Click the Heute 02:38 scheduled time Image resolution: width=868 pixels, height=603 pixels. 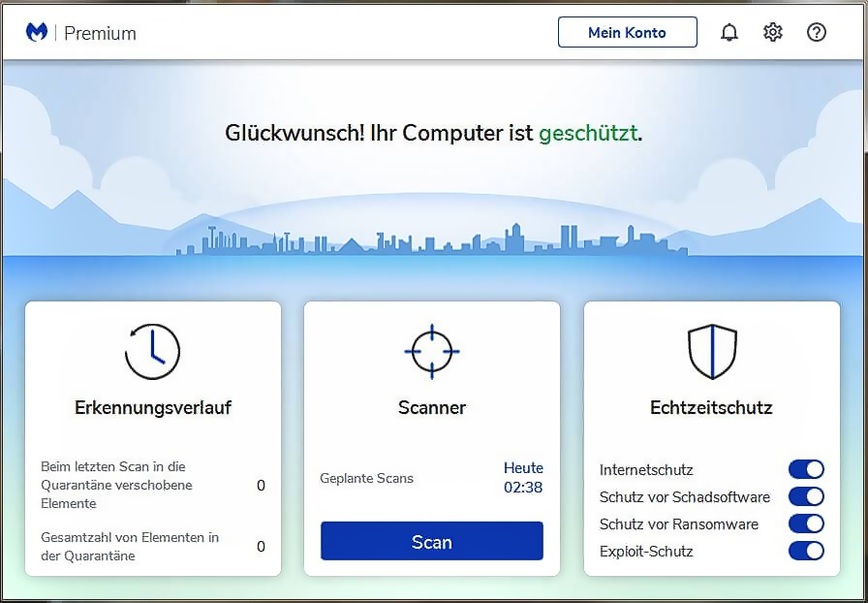pyautogui.click(x=523, y=478)
